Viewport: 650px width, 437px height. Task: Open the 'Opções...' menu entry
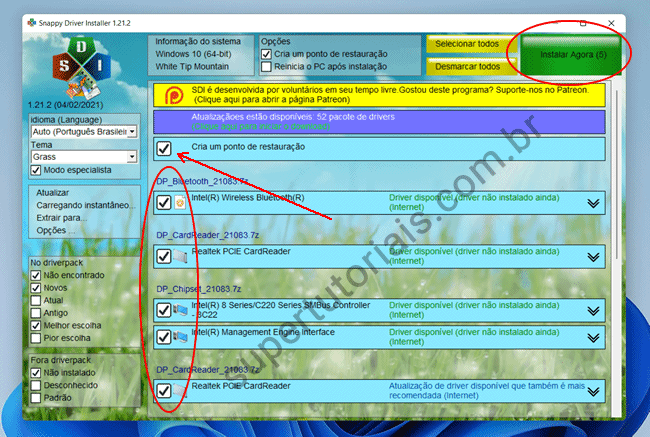tap(49, 230)
